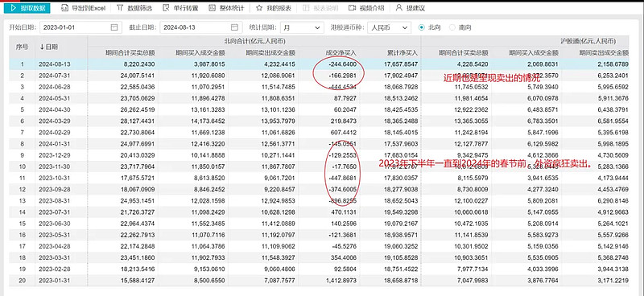This screenshot has width=644, height=296.
Task: Select the row dated 2023-02-28
Action: point(319,269)
